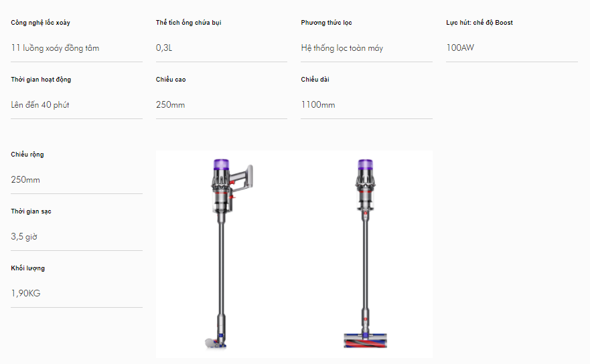Select the 'Khối lượng' heading

click(28, 268)
